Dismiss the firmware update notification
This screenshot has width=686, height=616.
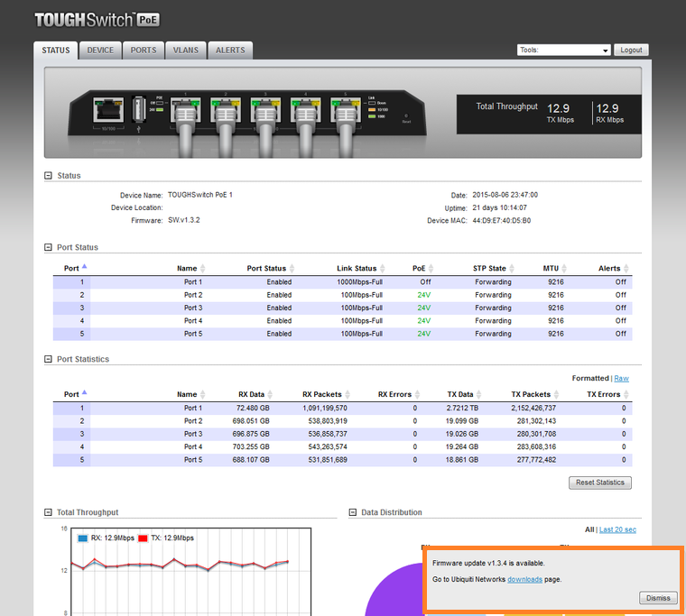coord(658,598)
